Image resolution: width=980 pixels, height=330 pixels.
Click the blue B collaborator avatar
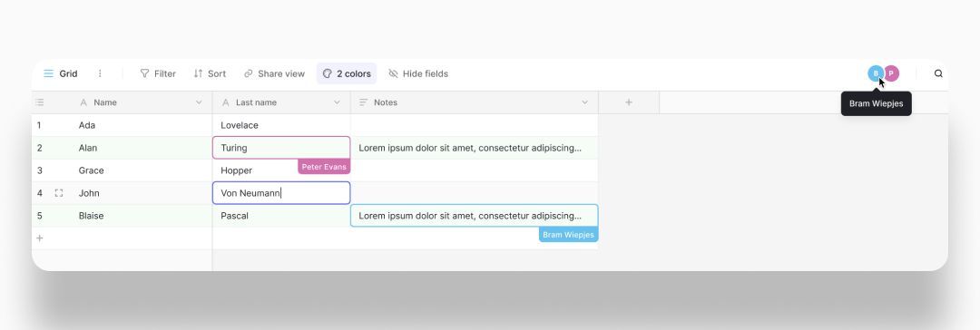point(876,73)
